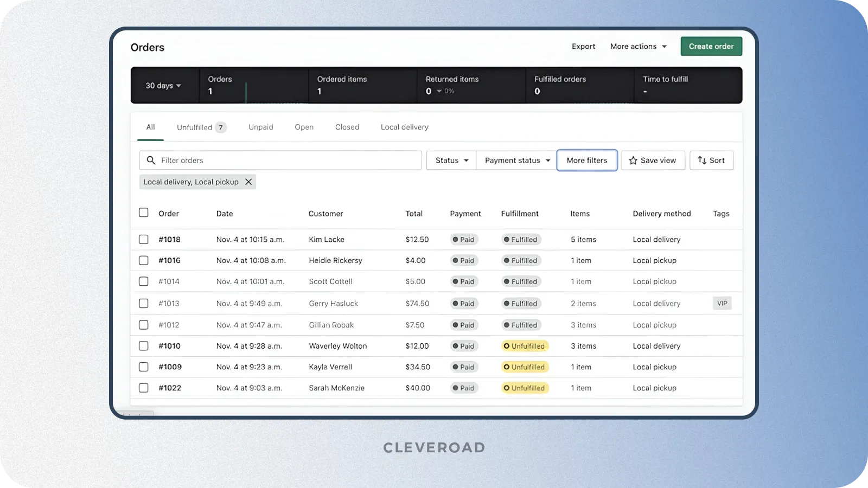Open More filters
The image size is (868, 488).
(587, 160)
